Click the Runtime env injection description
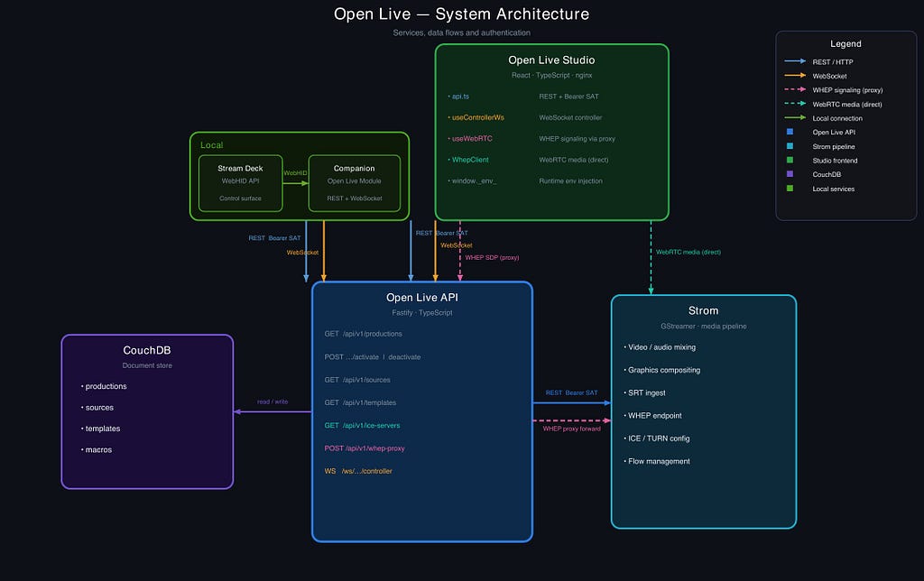924x581 pixels. [x=570, y=181]
